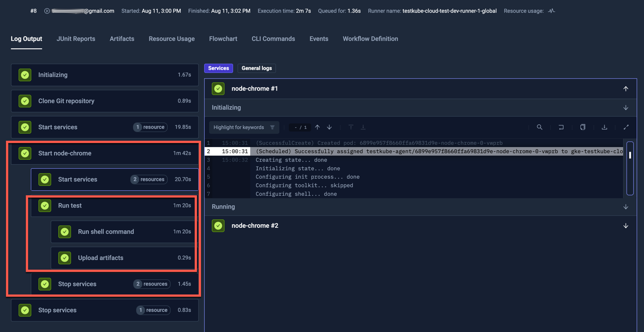The image size is (644, 332).
Task: Click the success checkmark on Run test step
Action: point(45,205)
